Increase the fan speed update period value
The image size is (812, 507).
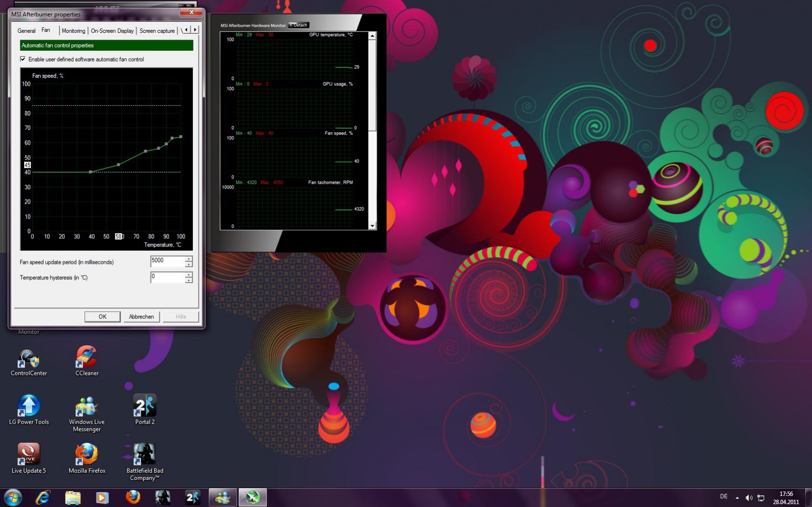pos(189,259)
